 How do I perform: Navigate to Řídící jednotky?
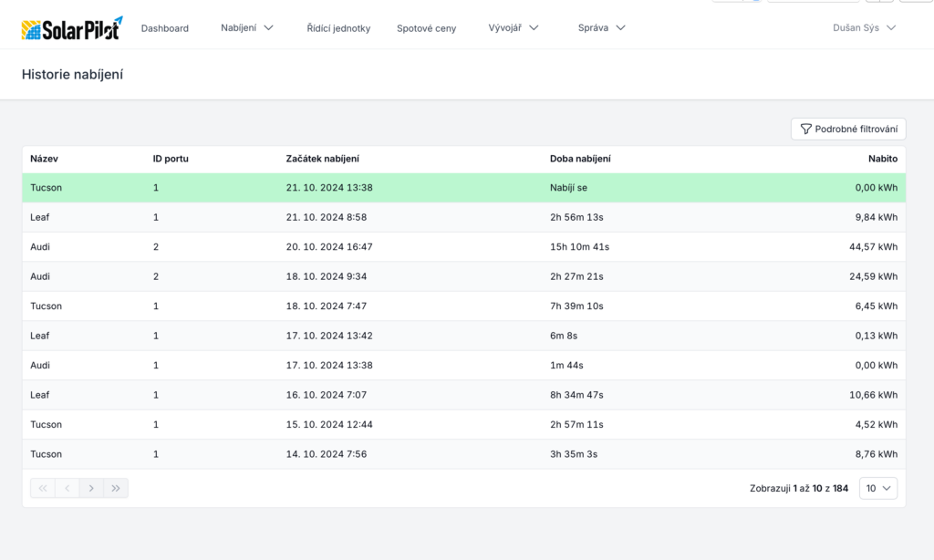click(x=338, y=28)
